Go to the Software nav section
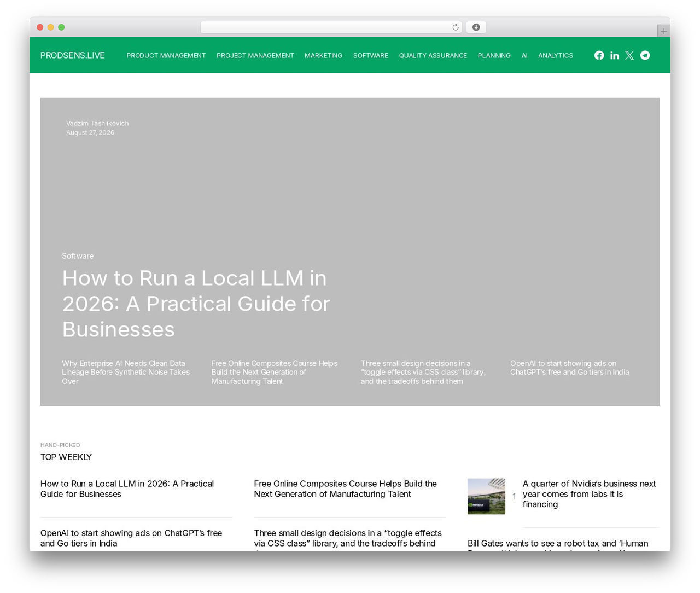Screen dimensions: 700x593 pyautogui.click(x=371, y=56)
